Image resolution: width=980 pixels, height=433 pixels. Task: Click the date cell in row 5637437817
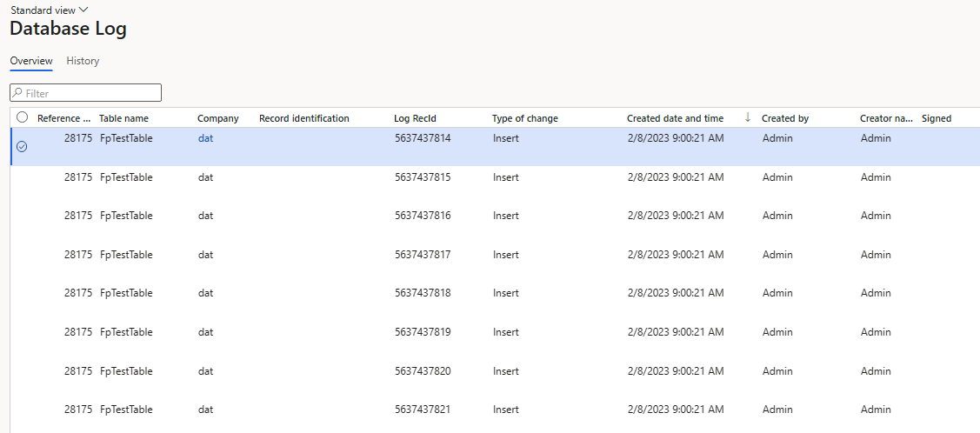[x=676, y=255]
